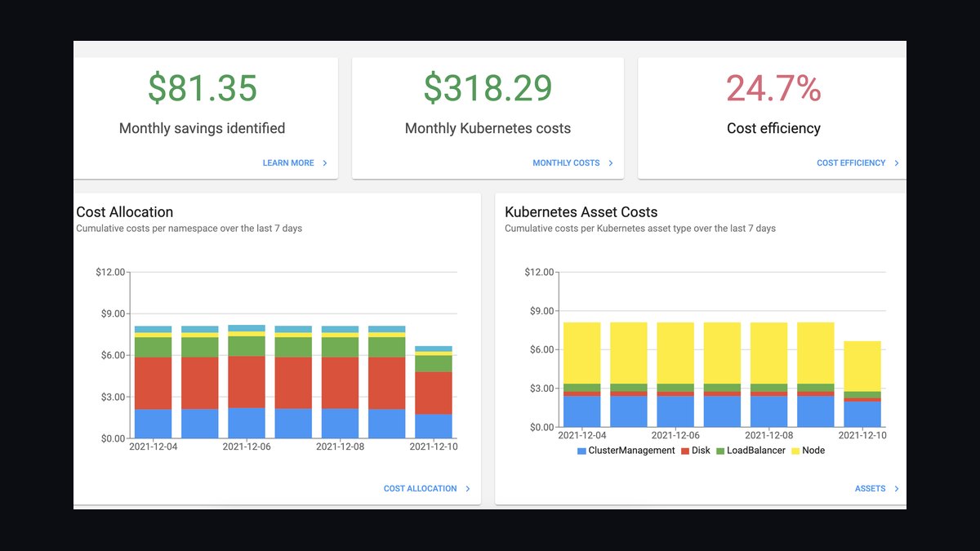Click the $318.29 monthly cost value
Viewport: 980px width, 551px height.
click(488, 88)
